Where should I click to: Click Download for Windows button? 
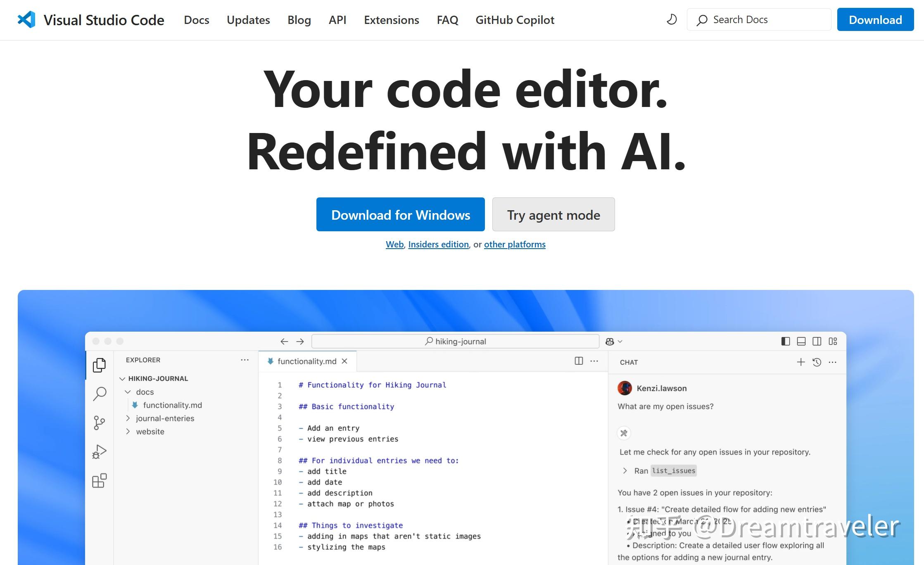click(x=401, y=214)
